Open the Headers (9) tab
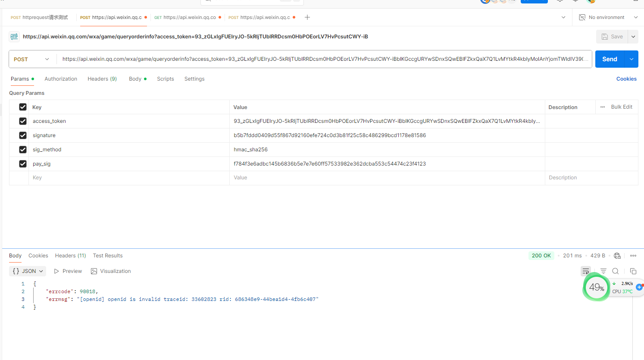The image size is (644, 360). 102,79
